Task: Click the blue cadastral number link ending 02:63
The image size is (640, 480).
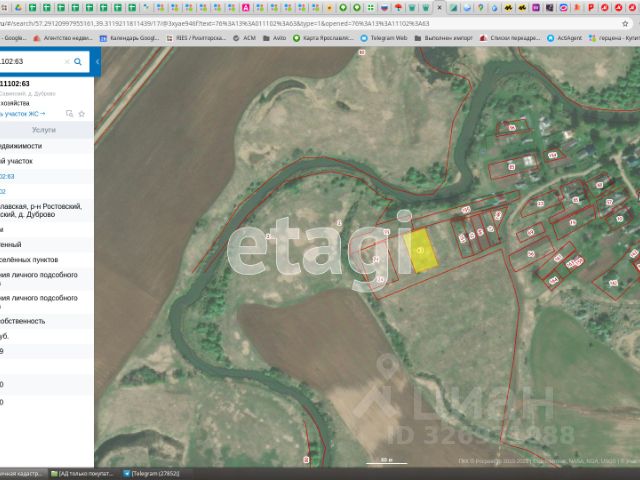Action: click(7, 176)
